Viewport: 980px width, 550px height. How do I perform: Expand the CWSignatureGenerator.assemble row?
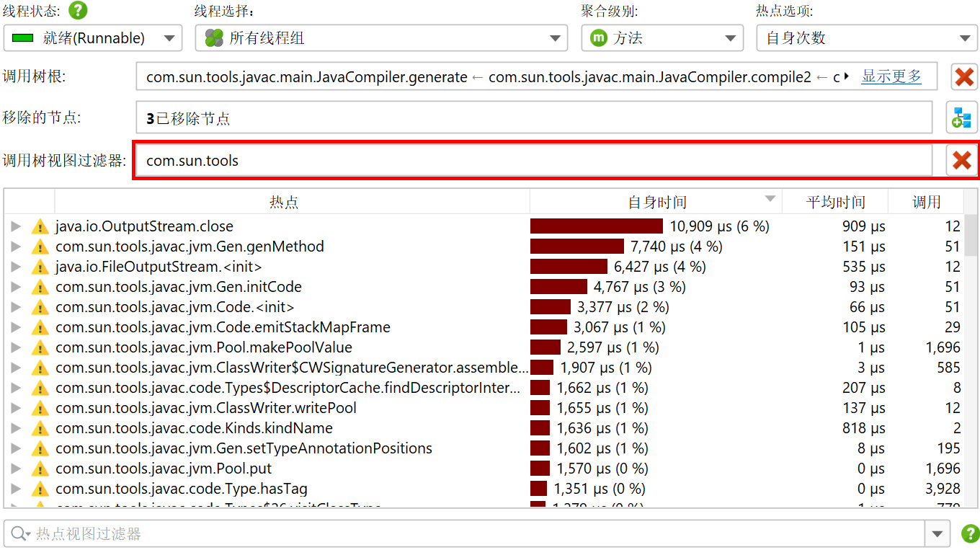tap(16, 368)
